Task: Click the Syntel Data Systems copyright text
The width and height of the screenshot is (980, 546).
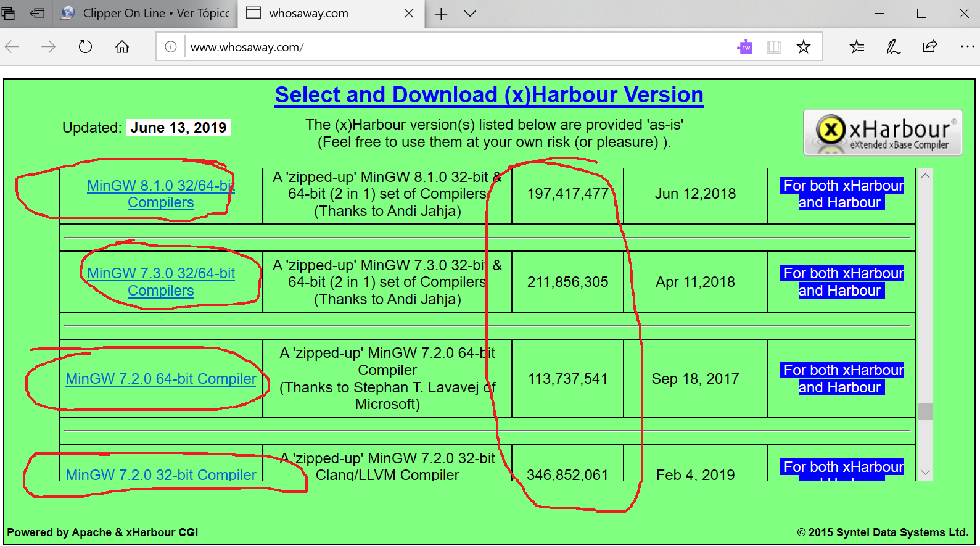Action: tap(883, 532)
